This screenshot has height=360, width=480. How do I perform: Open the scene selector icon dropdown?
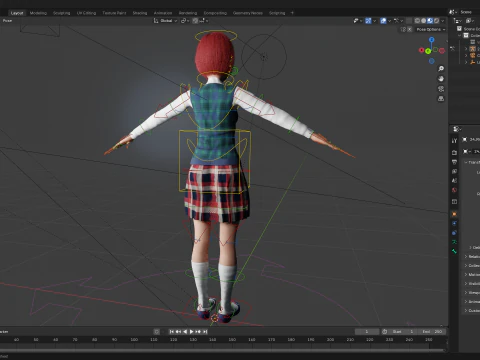click(x=453, y=12)
